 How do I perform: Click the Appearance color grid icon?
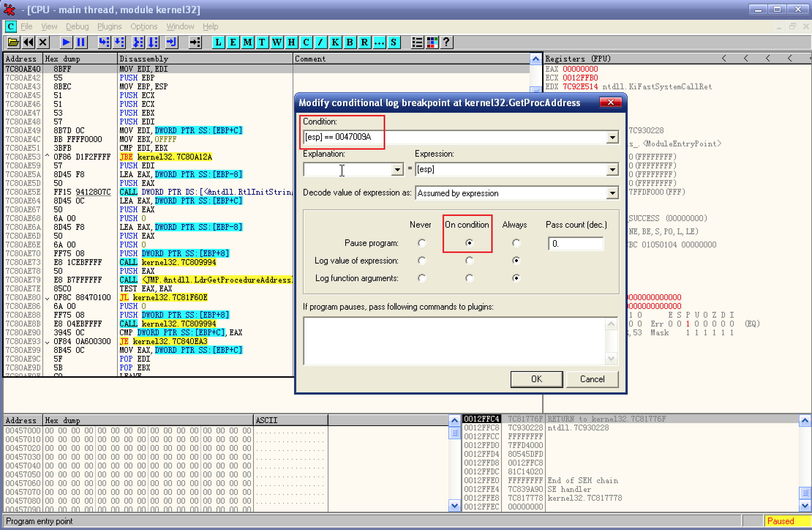(x=432, y=42)
